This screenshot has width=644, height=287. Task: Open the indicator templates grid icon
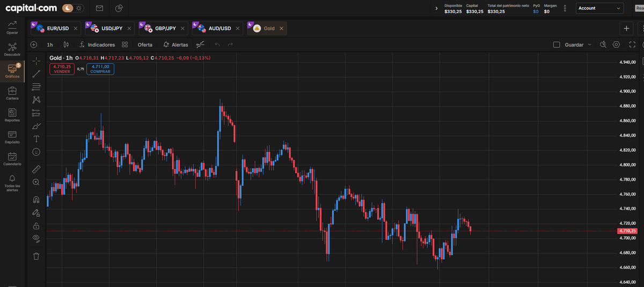tap(125, 45)
